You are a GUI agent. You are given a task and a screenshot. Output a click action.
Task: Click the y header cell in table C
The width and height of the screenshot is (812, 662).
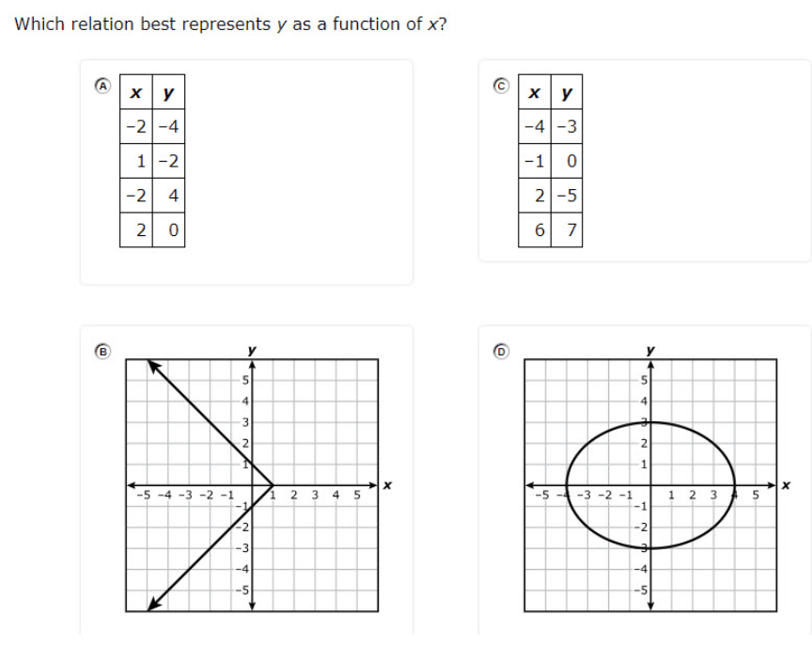pyautogui.click(x=567, y=92)
